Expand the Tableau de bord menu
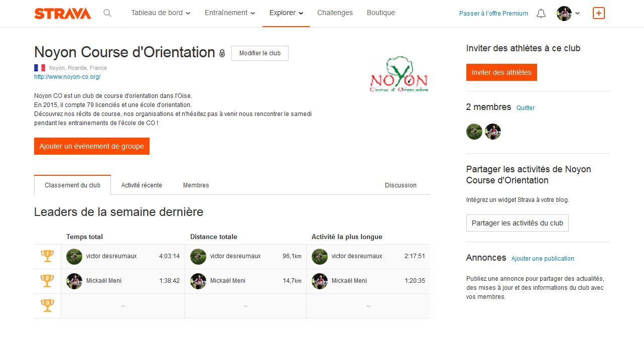 coord(161,13)
